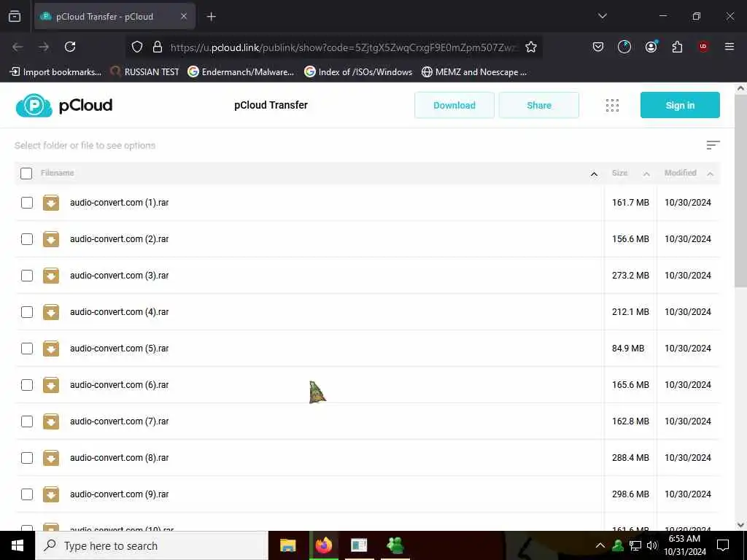The width and height of the screenshot is (747, 560).
Task: Open the Firefox View icon in tab bar
Action: click(x=15, y=16)
